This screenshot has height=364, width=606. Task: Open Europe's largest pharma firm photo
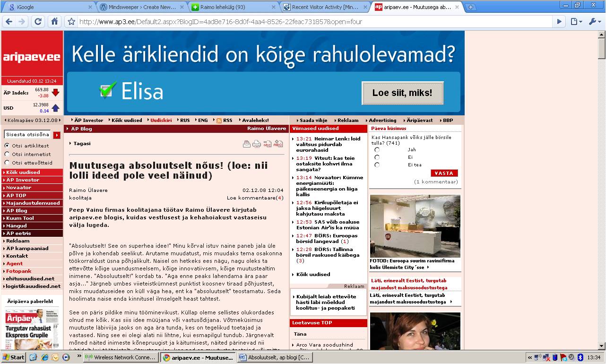coord(415,225)
